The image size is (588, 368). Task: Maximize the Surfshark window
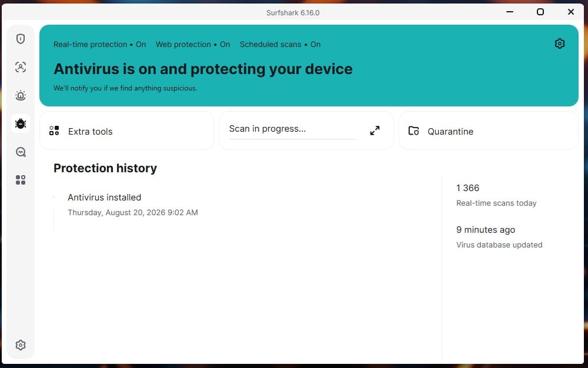540,12
